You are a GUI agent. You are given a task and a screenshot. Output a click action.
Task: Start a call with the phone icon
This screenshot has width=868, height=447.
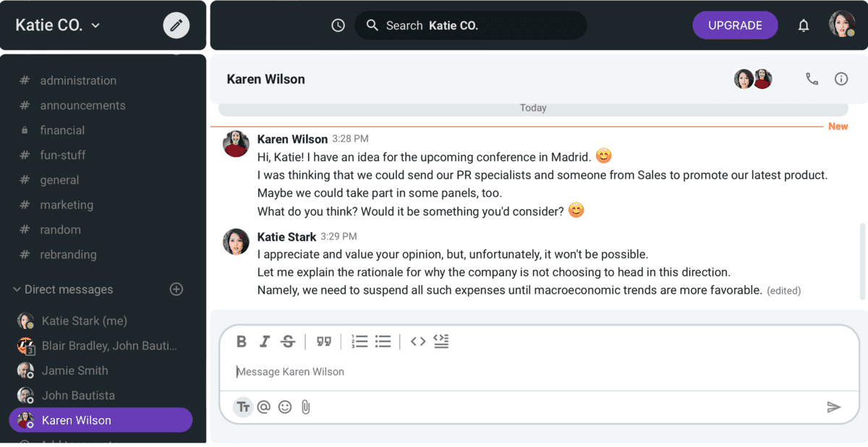pos(812,79)
